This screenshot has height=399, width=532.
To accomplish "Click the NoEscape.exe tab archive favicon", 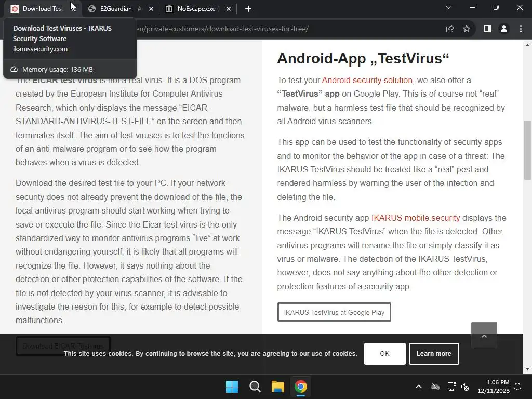I will (169, 9).
